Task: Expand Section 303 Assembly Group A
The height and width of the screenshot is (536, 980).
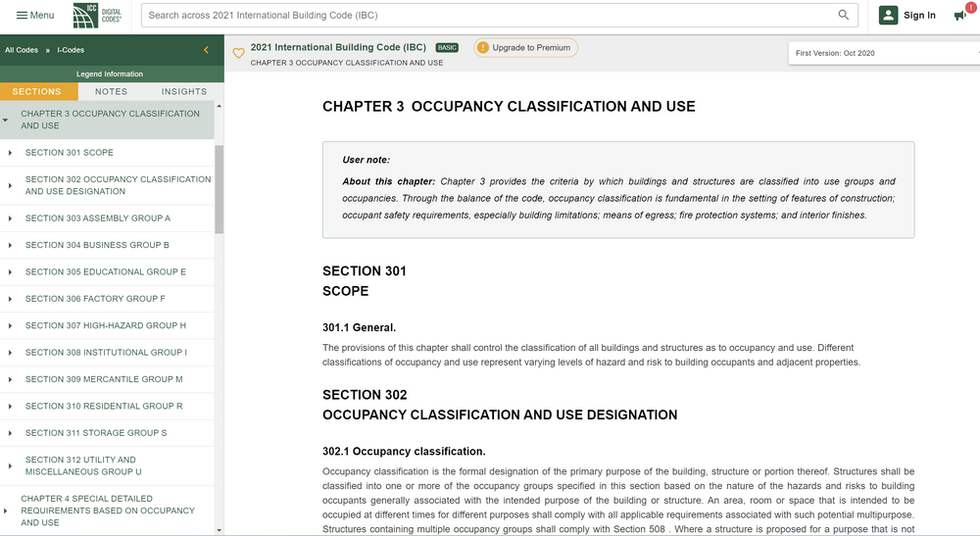Action: (x=10, y=219)
